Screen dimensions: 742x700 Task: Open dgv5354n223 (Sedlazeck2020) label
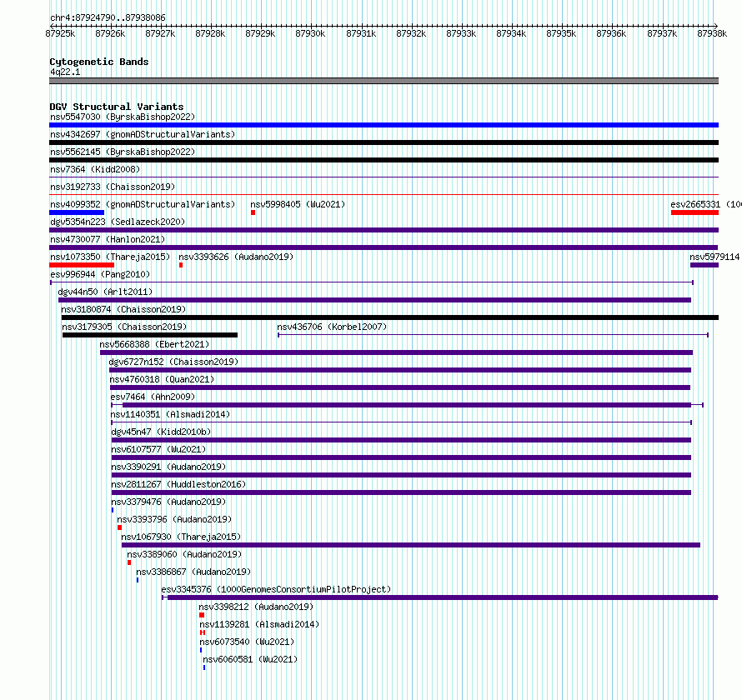point(118,222)
